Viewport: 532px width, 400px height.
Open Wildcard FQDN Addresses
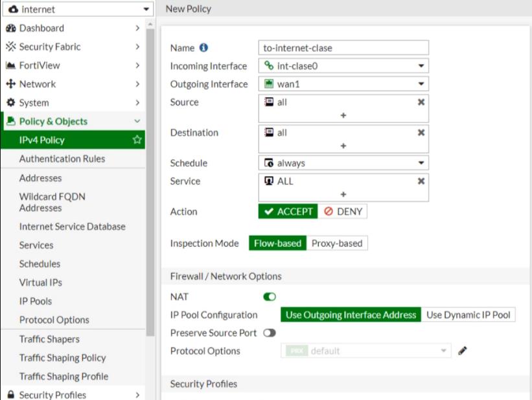pos(73,203)
